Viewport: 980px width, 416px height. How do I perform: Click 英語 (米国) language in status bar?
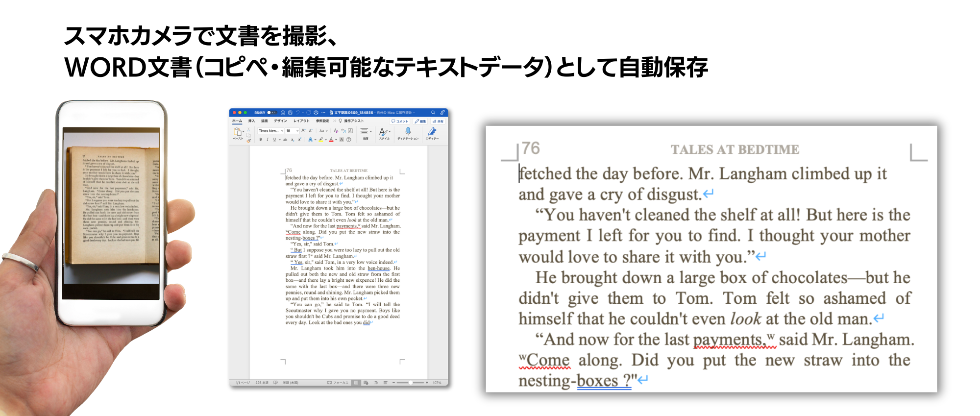click(x=291, y=383)
